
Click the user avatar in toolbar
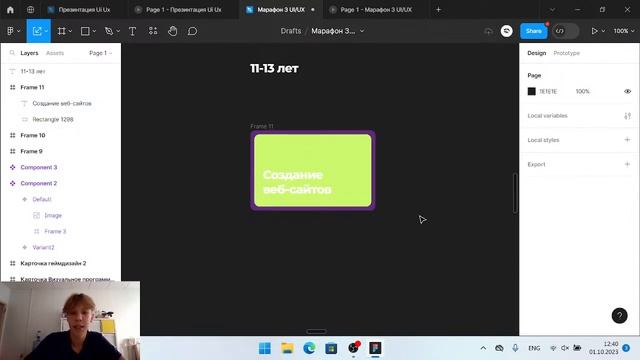click(507, 31)
